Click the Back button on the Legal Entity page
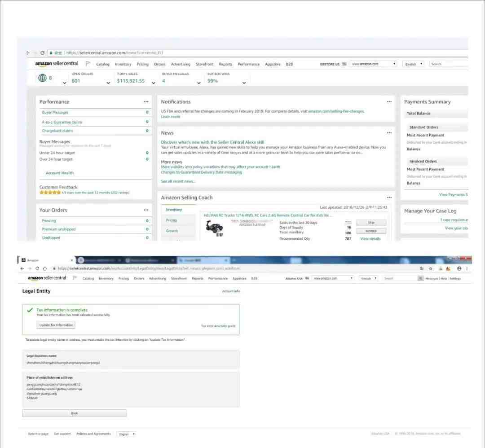This screenshot has width=485, height=448. (74, 413)
